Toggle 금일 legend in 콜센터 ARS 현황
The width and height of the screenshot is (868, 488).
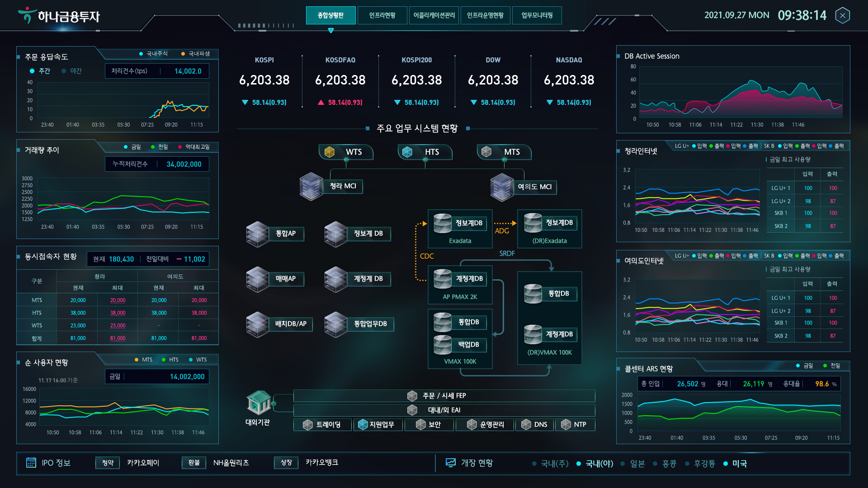(805, 366)
